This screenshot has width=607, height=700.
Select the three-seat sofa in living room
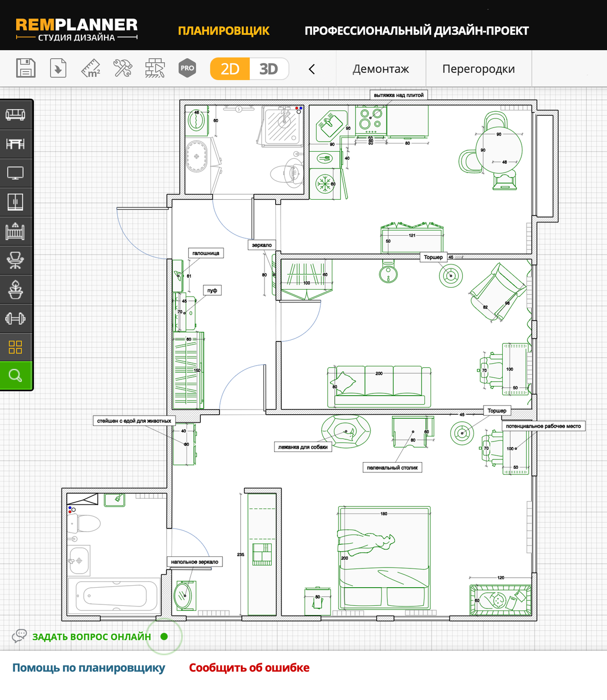[379, 387]
